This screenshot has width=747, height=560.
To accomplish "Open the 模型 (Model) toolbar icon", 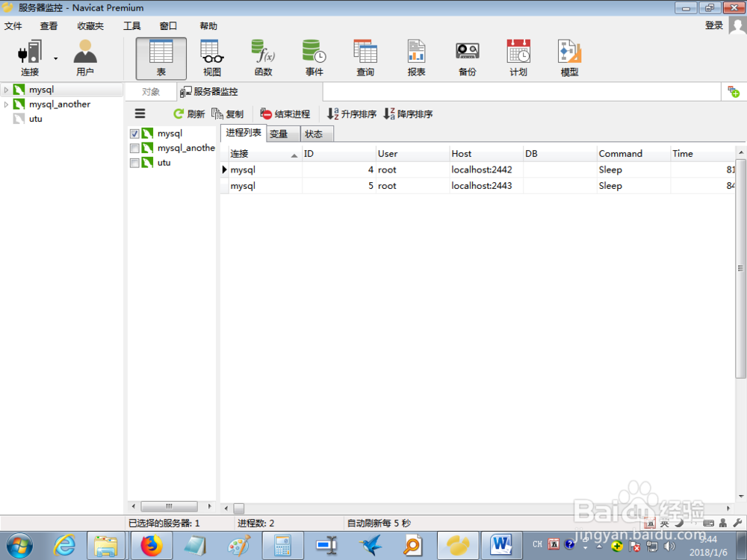I will tap(569, 58).
